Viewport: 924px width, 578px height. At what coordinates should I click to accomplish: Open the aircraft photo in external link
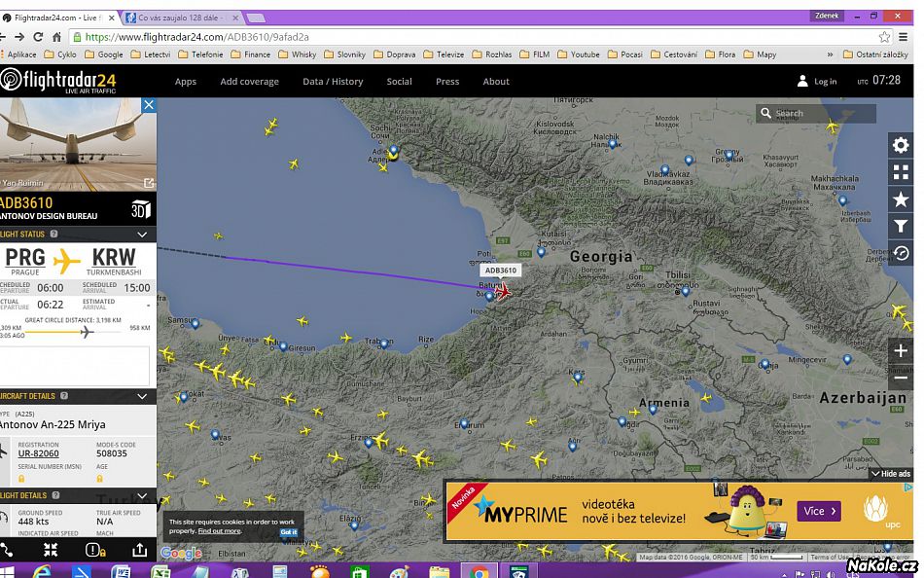(149, 184)
